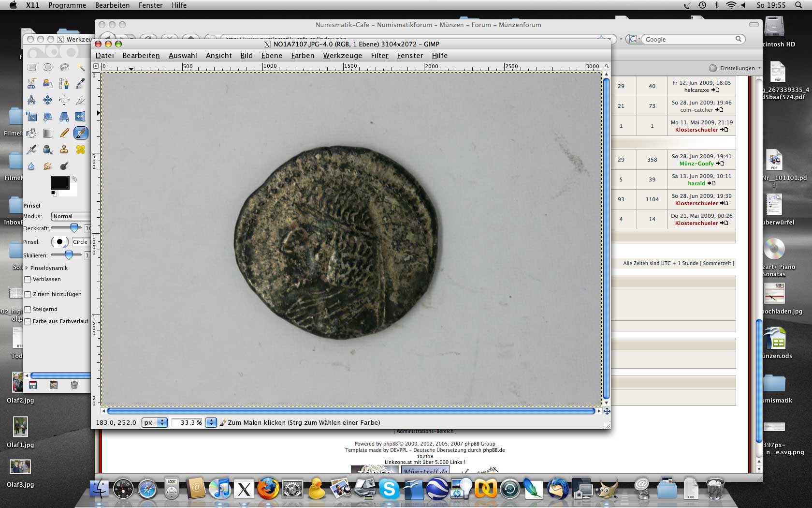Enable the Verblassen checkbox
Image resolution: width=812 pixels, height=508 pixels.
pos(28,280)
